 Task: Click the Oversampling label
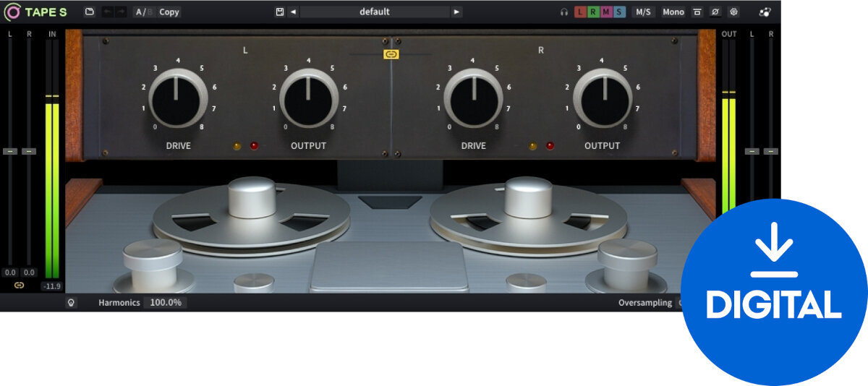point(645,303)
